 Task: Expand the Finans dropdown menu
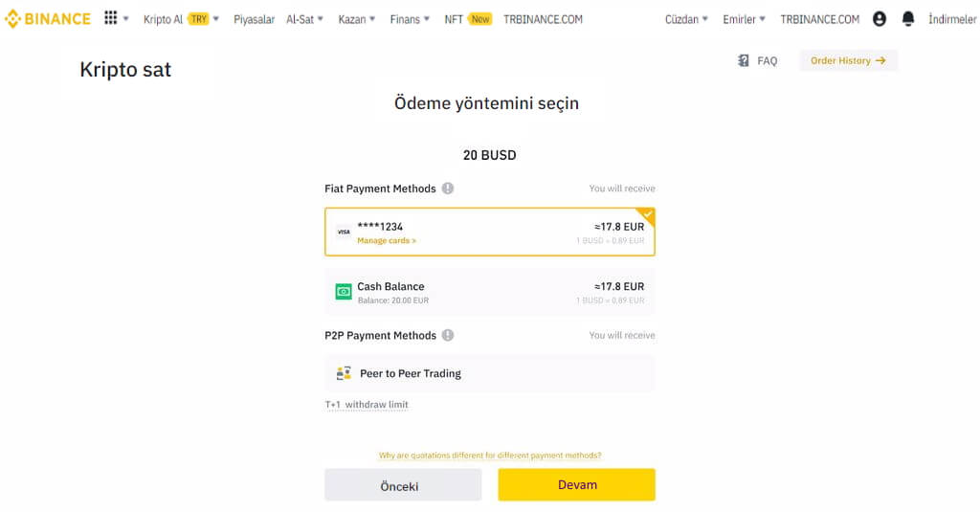pos(410,19)
